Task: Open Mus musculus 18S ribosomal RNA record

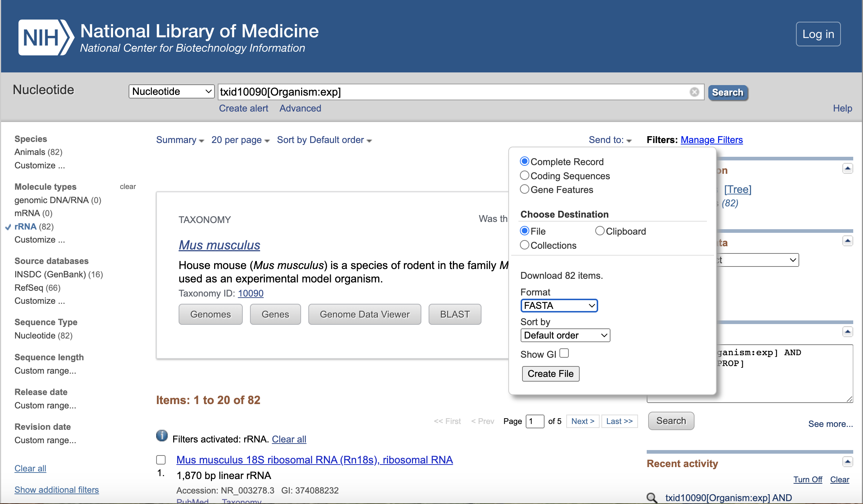Action: pyautogui.click(x=314, y=460)
